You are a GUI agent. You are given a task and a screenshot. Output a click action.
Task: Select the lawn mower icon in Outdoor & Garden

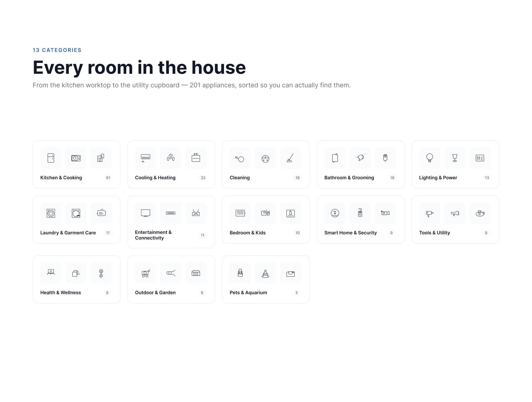145,273
